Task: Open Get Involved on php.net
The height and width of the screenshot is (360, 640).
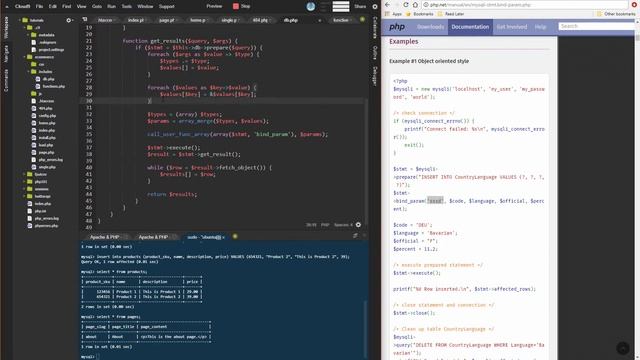Action: (x=512, y=27)
